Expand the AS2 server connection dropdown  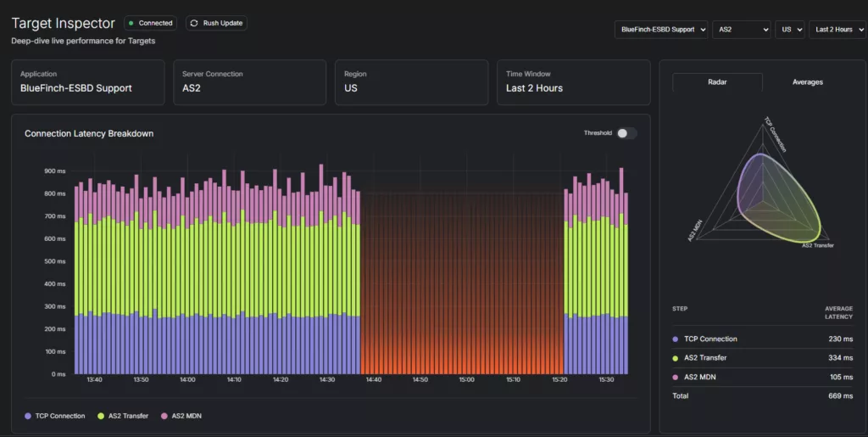(742, 30)
